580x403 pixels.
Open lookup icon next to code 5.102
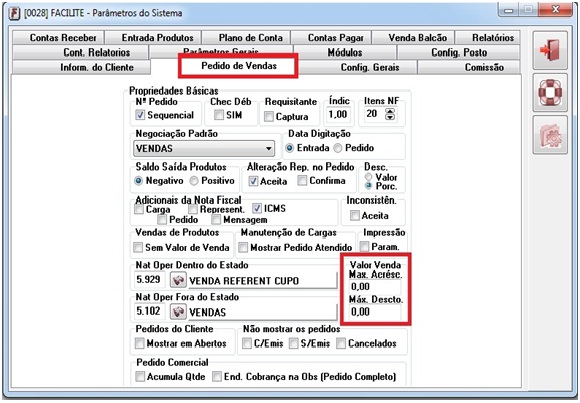(x=178, y=312)
